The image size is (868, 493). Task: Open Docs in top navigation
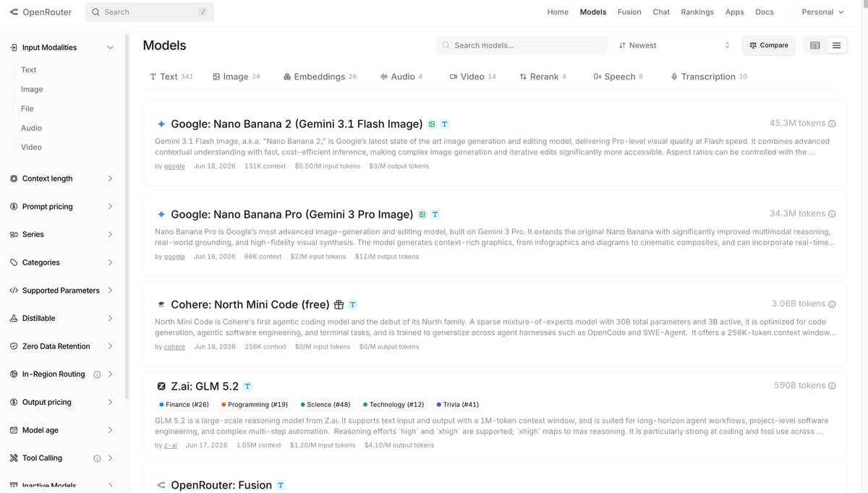coord(765,12)
